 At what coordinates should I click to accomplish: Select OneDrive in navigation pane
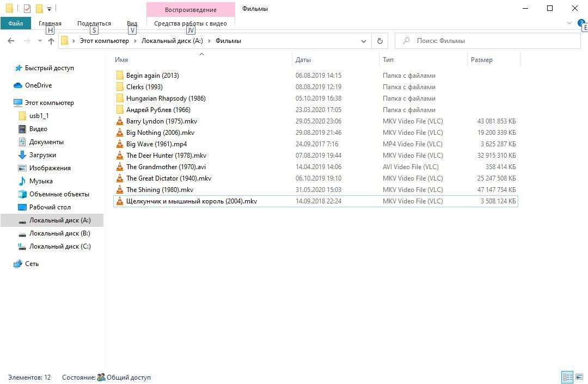coord(38,85)
